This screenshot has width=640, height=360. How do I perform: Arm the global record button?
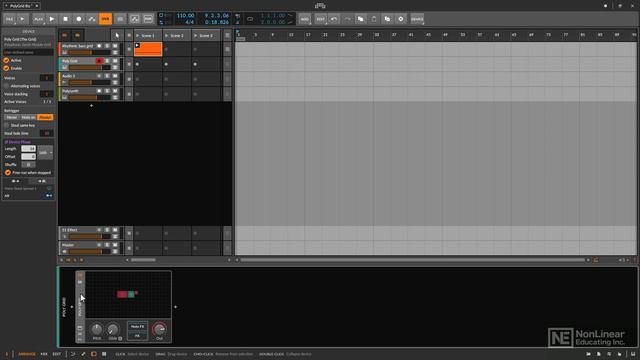point(79,19)
